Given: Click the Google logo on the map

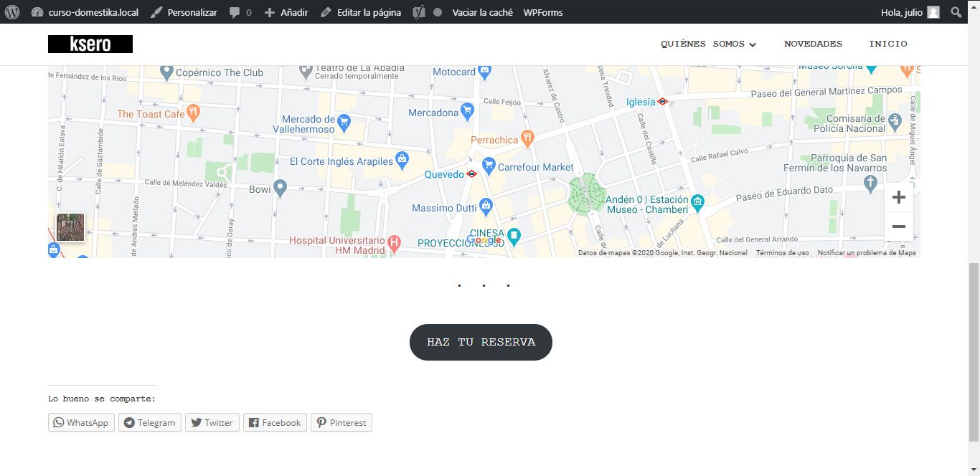Looking at the screenshot, I should [x=484, y=241].
